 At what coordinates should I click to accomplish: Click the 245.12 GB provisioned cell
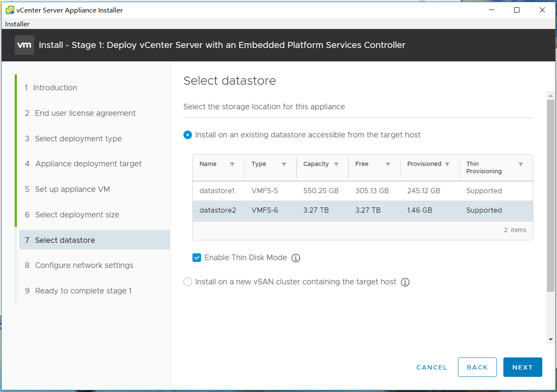(424, 191)
